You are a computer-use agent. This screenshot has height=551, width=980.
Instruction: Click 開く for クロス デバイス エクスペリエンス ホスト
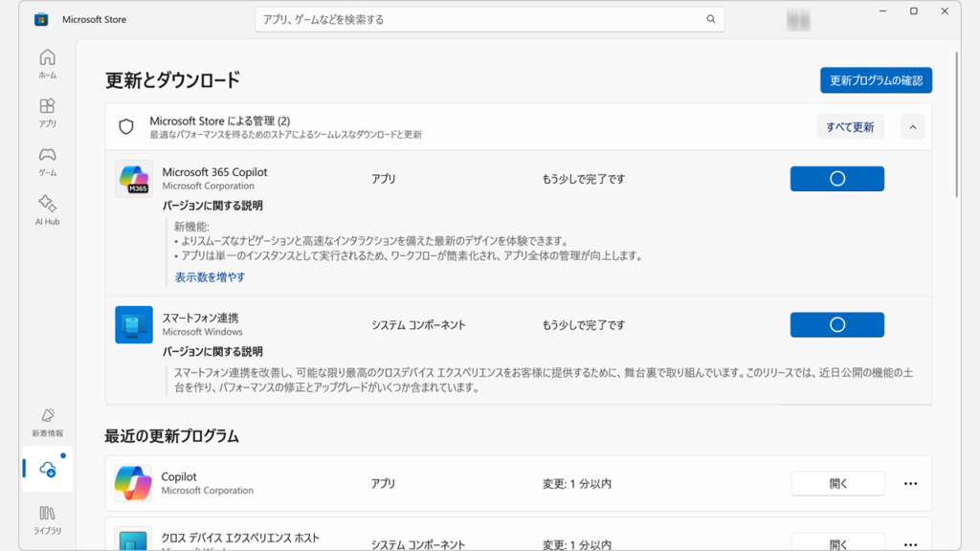[x=838, y=541]
